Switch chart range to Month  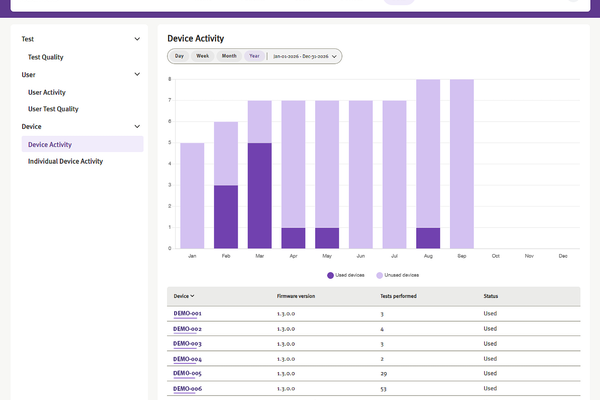(229, 56)
